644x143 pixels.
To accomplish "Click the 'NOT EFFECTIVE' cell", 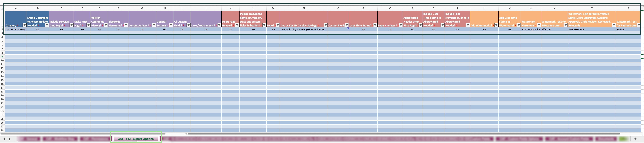I will click(x=592, y=29).
